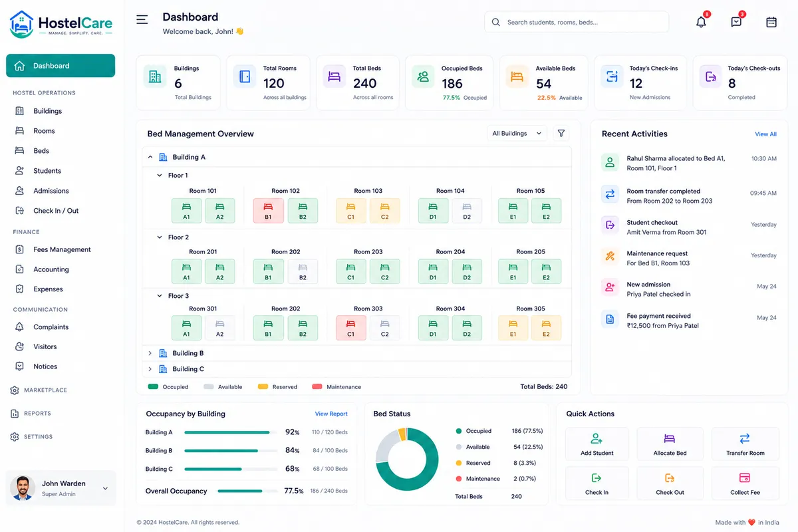Select reserved bed C2 in Room 103
Viewport: 798px width, 532px height.
[385, 211]
